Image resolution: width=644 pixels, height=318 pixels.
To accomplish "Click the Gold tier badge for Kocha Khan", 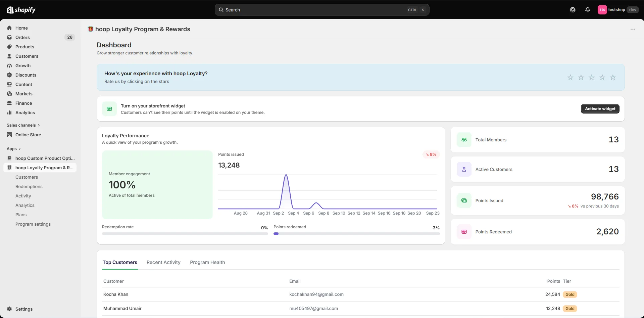I will tap(570, 294).
